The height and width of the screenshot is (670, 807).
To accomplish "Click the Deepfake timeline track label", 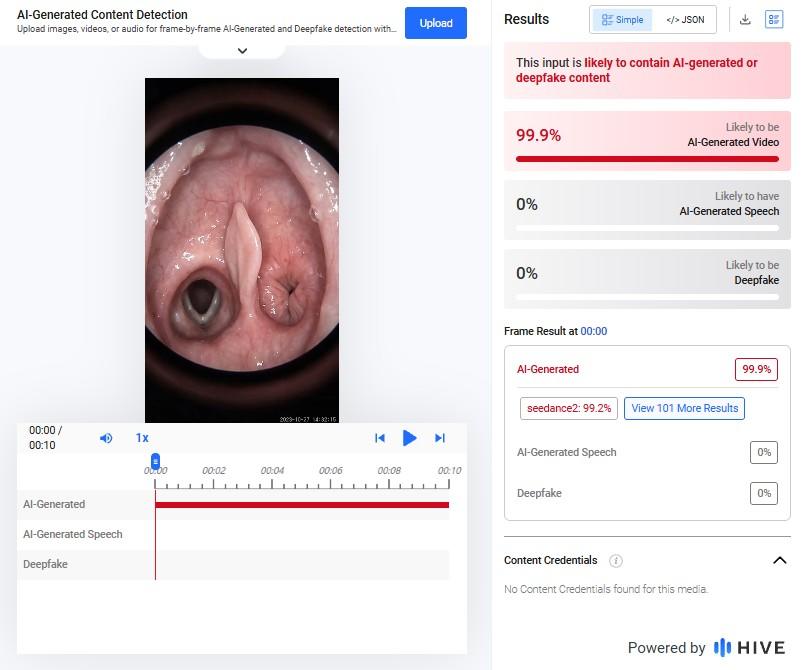I will pyautogui.click(x=45, y=564).
